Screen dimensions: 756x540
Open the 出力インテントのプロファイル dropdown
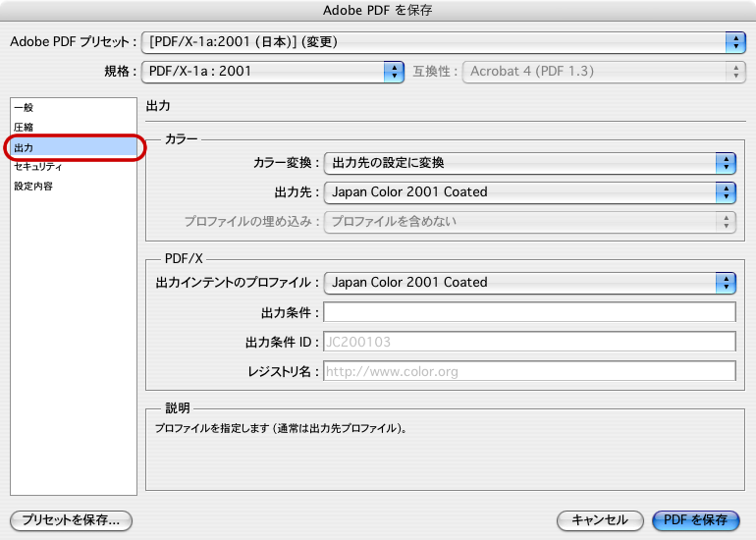(530, 283)
